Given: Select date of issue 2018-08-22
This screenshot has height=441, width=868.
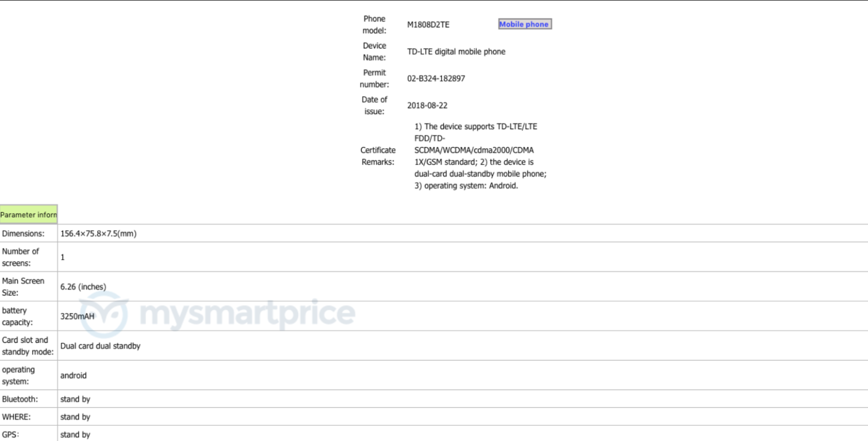Looking at the screenshot, I should coord(427,105).
